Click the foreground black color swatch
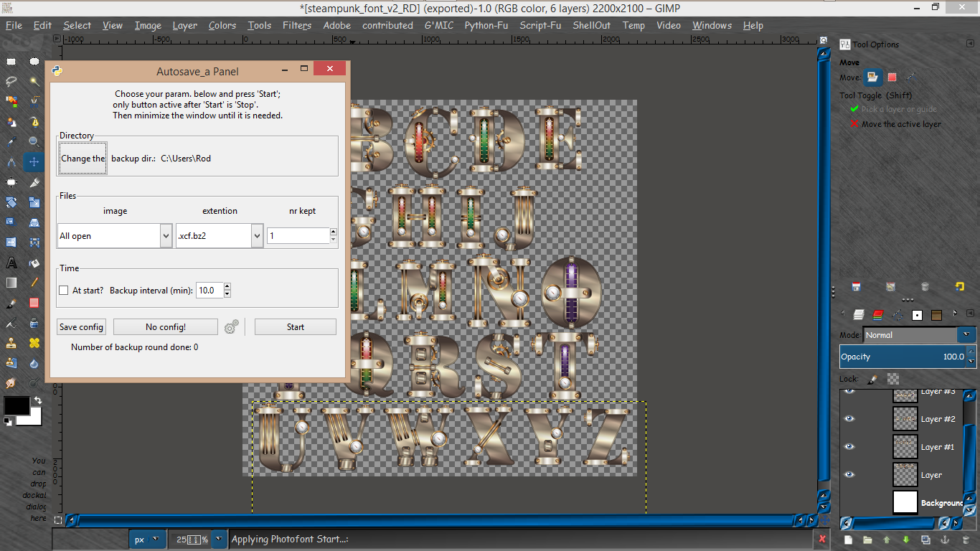The width and height of the screenshot is (980, 551). pos(17,406)
